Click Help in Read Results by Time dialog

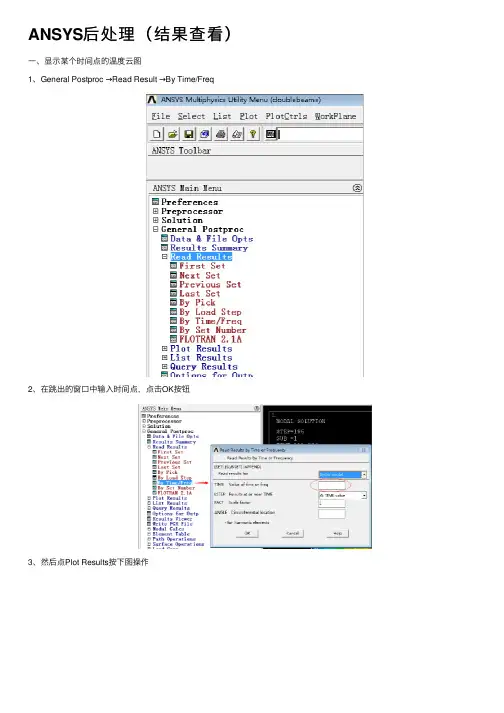(338, 533)
